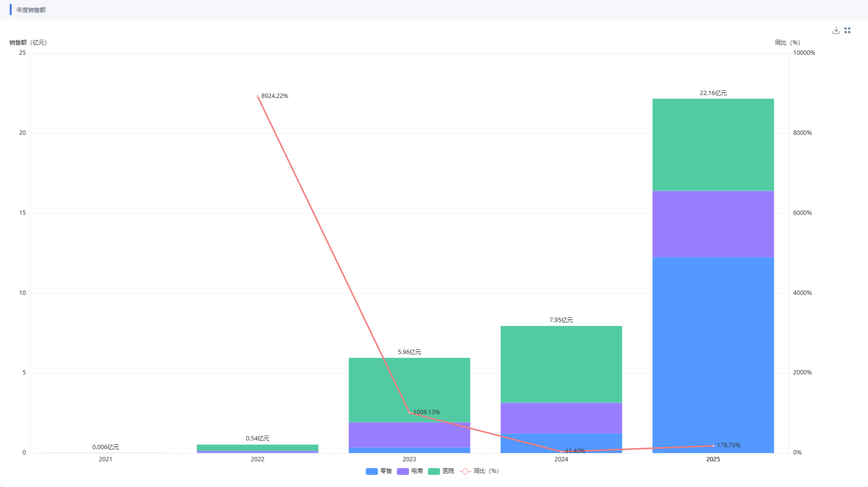Click the 2023 x-axis label

[409, 459]
